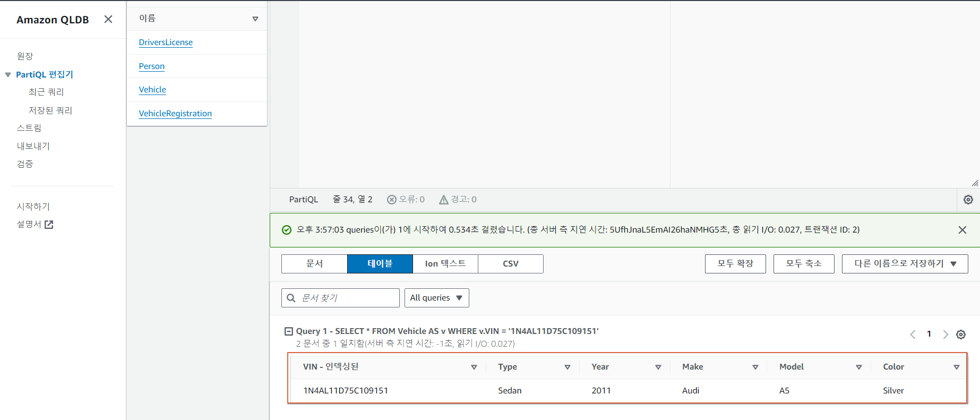Open the 원장 page
Viewport: 980px width, 420px height.
pos(25,56)
